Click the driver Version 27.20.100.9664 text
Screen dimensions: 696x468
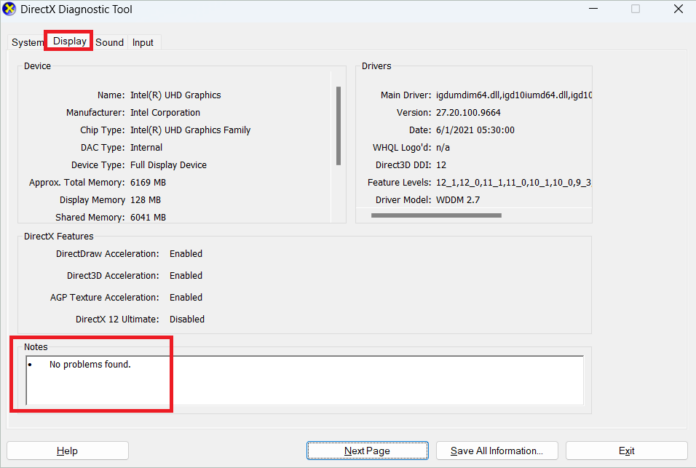[468, 113]
